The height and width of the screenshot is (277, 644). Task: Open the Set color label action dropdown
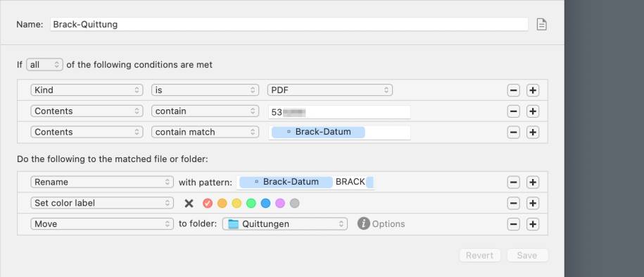102,203
